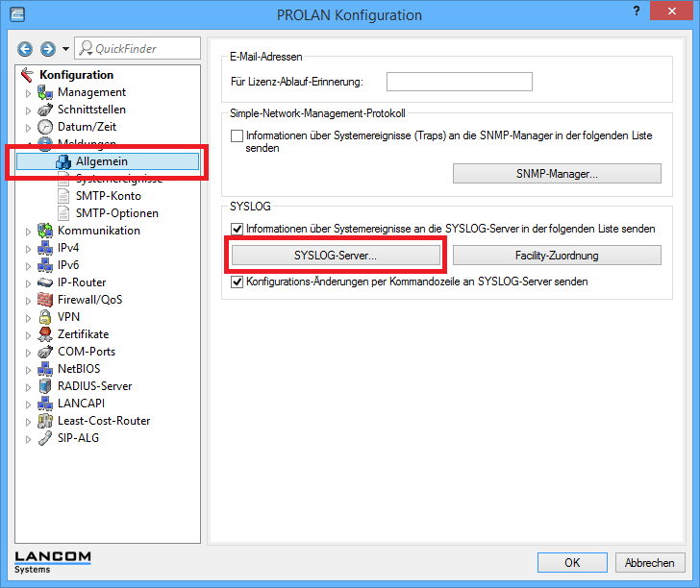Click the COM-Ports plug icon
Image resolution: width=700 pixels, height=588 pixels.
(x=45, y=352)
